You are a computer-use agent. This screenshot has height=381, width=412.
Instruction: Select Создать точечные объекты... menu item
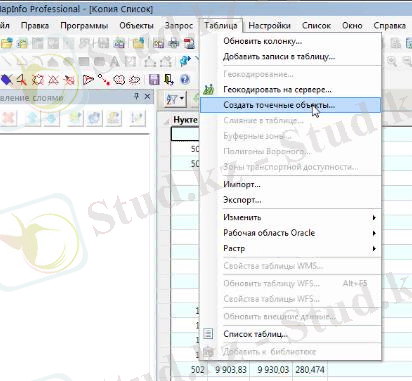tap(290, 105)
